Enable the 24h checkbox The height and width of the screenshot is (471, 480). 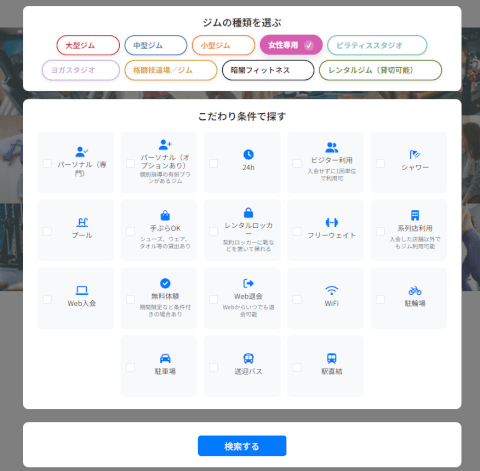214,163
